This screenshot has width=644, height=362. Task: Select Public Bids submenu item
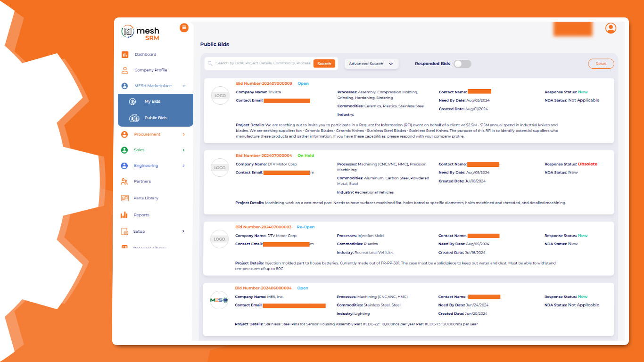click(156, 118)
